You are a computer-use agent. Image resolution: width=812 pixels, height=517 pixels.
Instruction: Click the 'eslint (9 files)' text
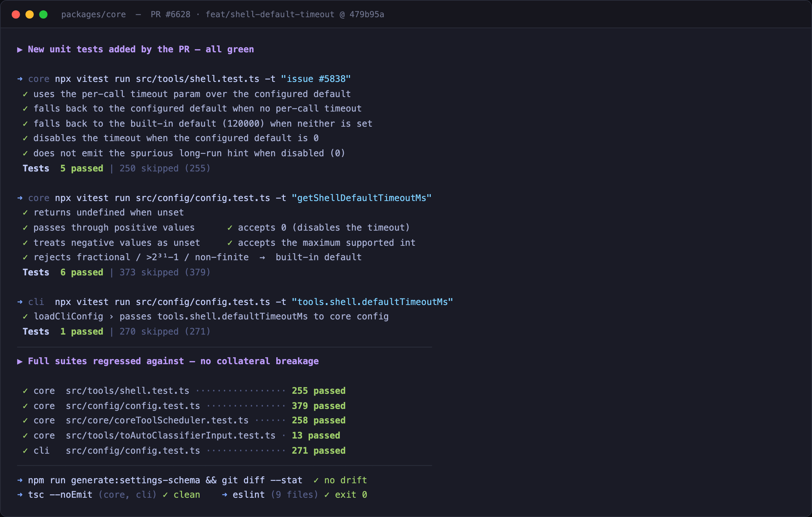(276, 495)
